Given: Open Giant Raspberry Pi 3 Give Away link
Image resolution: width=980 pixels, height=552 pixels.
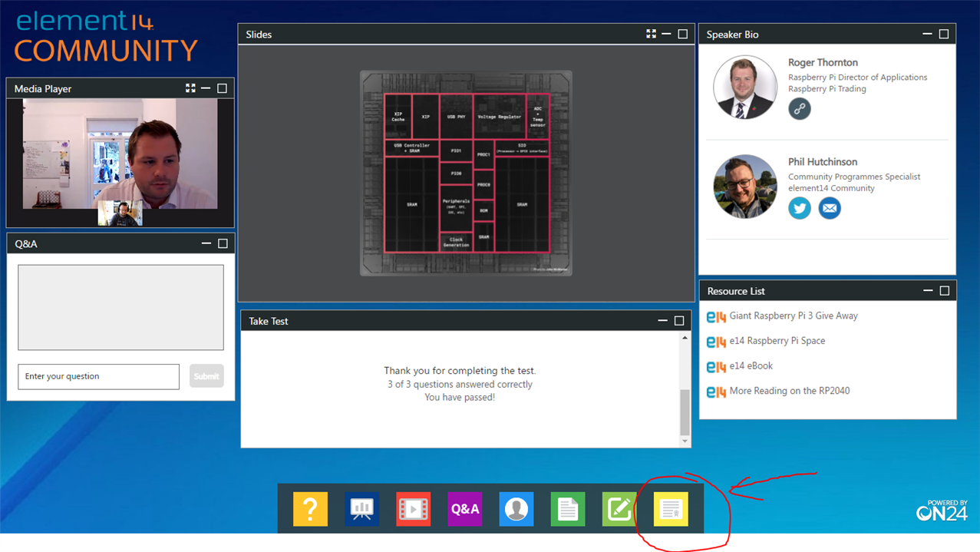Looking at the screenshot, I should click(793, 316).
